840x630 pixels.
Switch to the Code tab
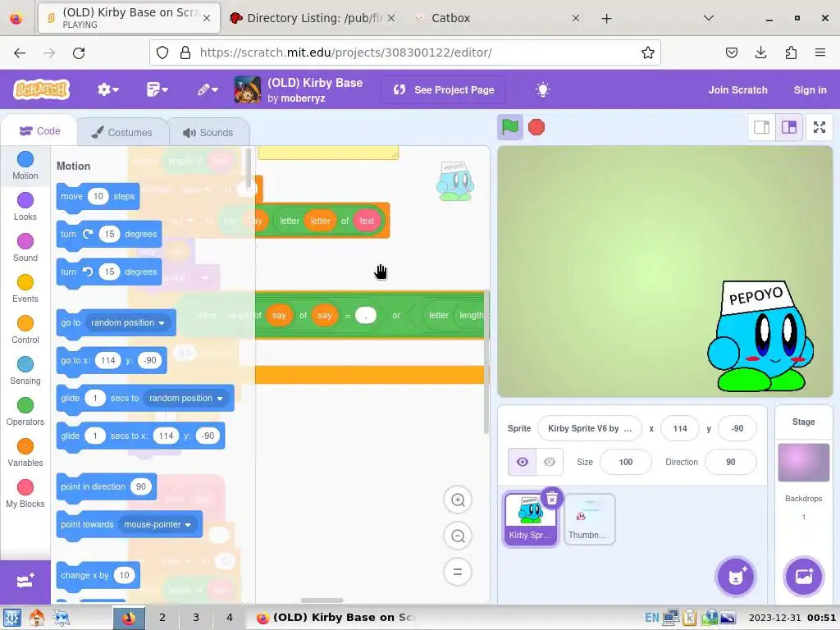point(39,131)
